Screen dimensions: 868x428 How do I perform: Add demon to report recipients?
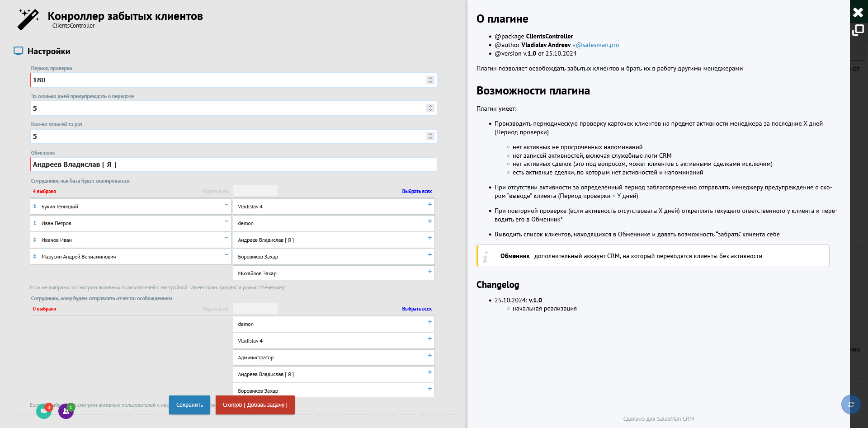click(x=429, y=322)
